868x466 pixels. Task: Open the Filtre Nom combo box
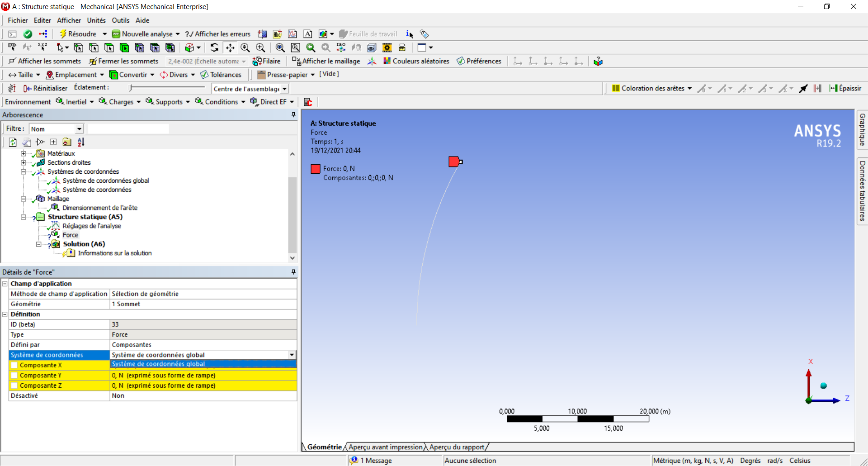click(57, 129)
